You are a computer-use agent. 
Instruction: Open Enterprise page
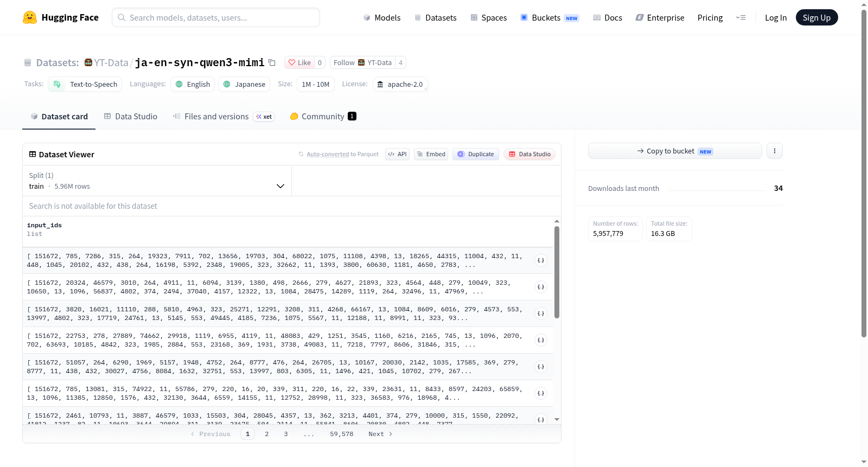click(660, 18)
